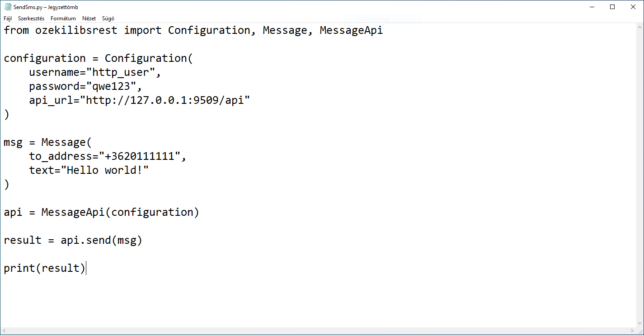Open the Nézet menu
644x335 pixels.
pos(89,19)
